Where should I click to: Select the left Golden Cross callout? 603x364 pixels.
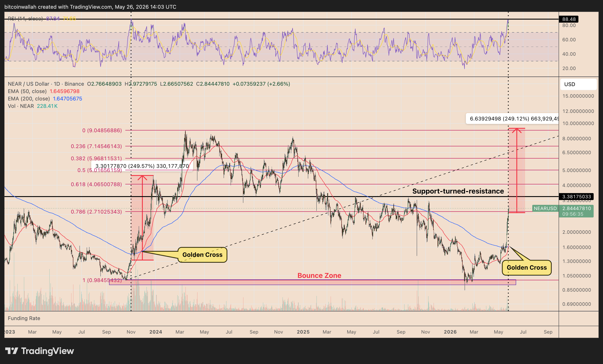(x=202, y=255)
